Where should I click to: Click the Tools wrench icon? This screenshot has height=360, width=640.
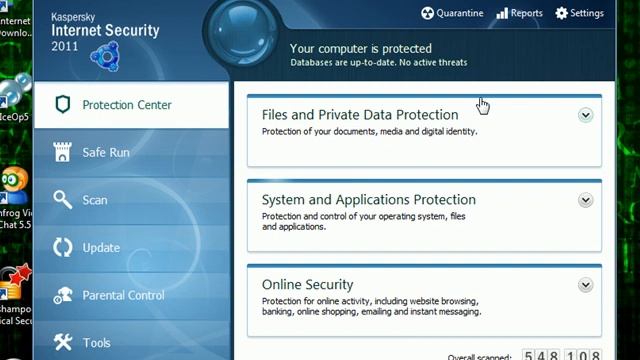click(63, 342)
